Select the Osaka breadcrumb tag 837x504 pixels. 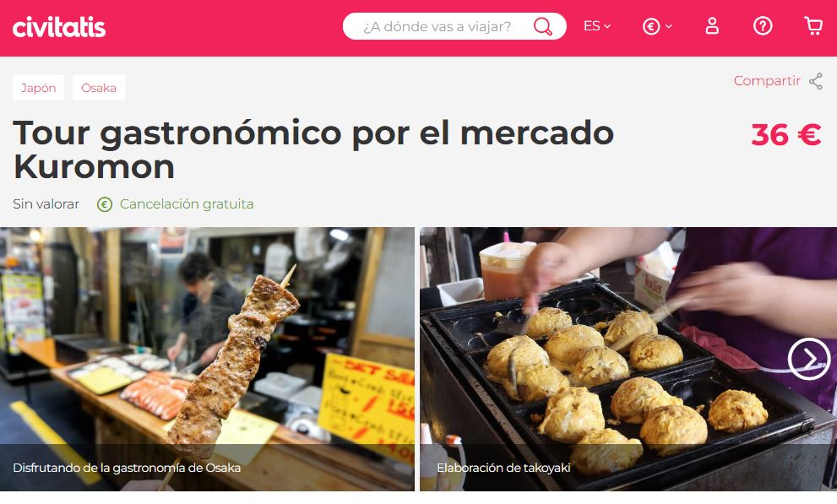click(x=99, y=88)
